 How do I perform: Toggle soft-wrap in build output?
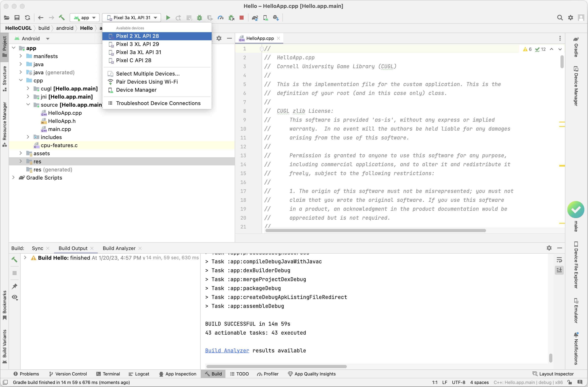pos(559,260)
